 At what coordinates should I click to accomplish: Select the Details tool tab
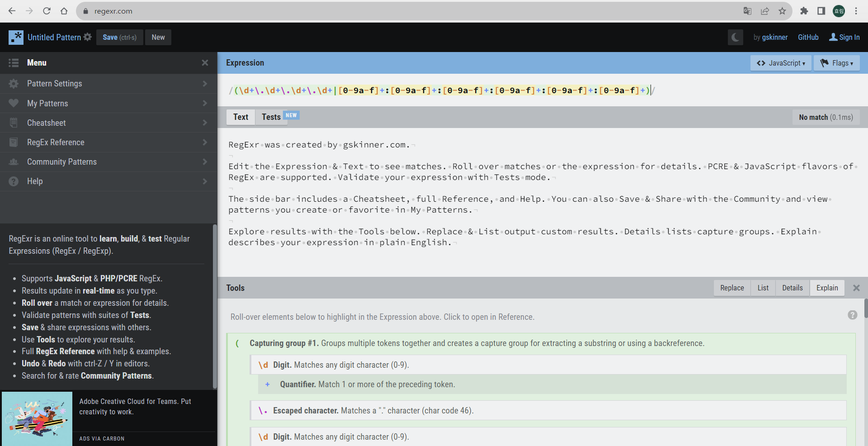[x=792, y=288]
